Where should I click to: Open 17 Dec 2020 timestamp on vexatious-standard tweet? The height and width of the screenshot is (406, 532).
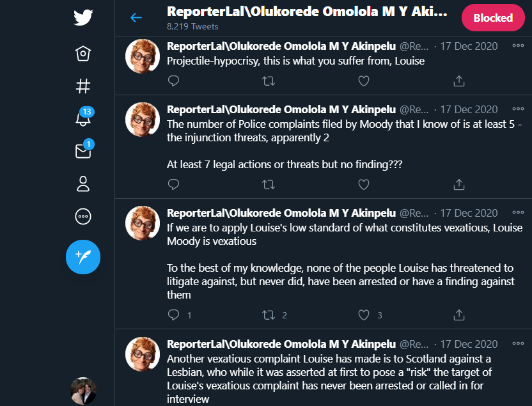(469, 214)
